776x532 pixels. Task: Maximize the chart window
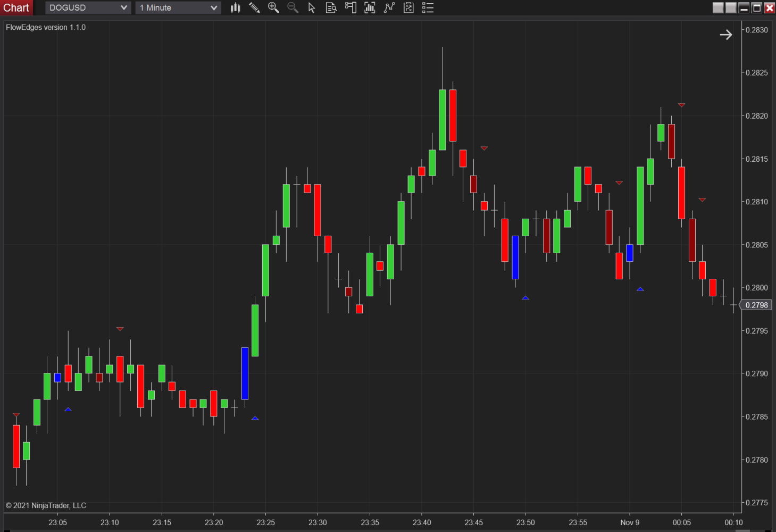tap(757, 7)
